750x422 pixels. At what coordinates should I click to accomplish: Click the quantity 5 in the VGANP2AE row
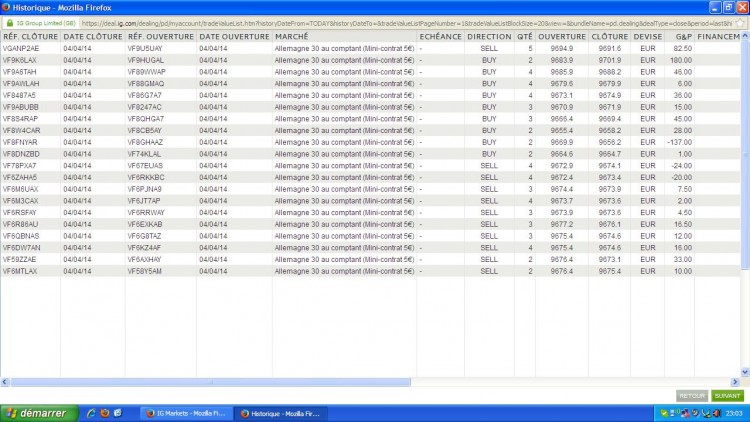[530, 48]
